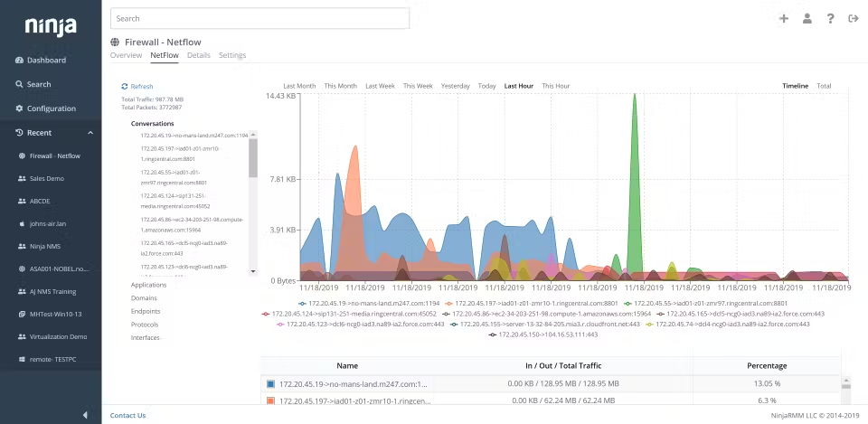Click the help question mark icon
This screenshot has height=424, width=868.
click(x=830, y=18)
